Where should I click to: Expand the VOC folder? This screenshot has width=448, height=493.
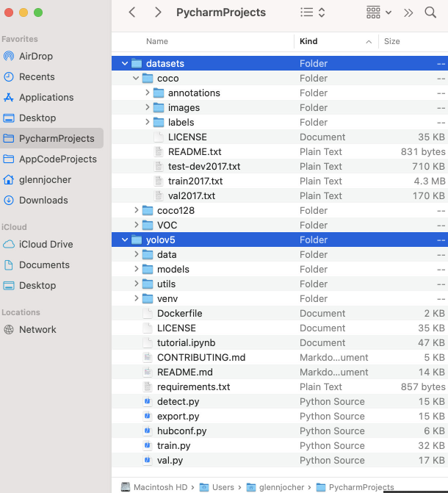coord(136,225)
